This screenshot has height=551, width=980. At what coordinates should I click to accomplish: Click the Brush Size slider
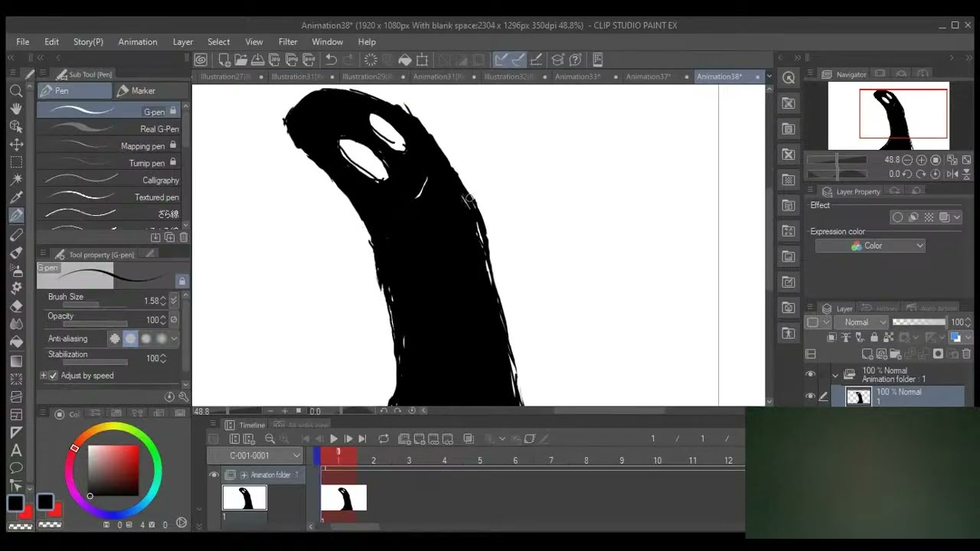tap(95, 305)
